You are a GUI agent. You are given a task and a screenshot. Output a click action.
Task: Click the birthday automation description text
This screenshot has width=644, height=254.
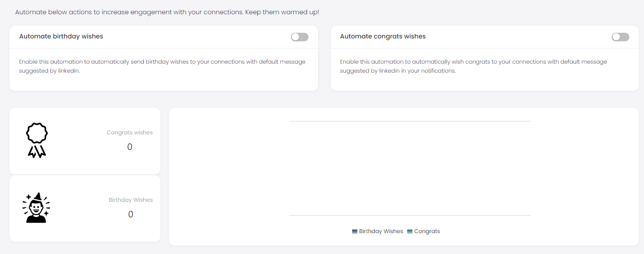pos(162,66)
